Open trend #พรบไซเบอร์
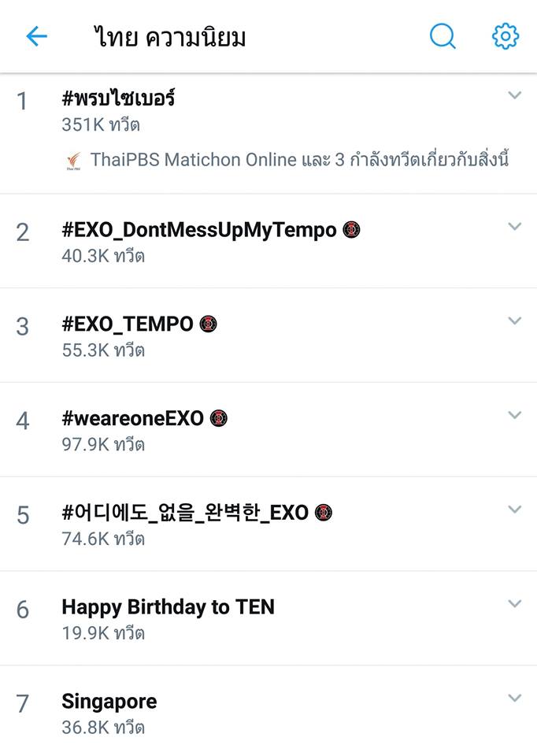Viewport: 537px width, 756px height. (268, 134)
